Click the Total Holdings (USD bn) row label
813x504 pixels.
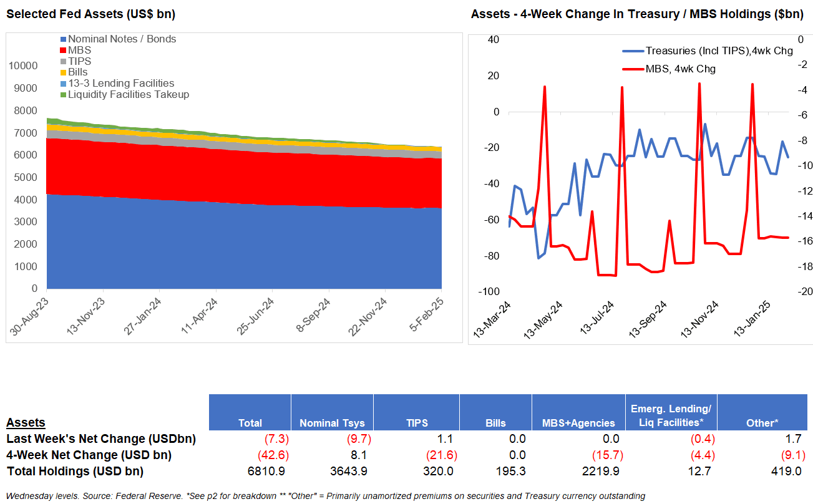(x=75, y=472)
